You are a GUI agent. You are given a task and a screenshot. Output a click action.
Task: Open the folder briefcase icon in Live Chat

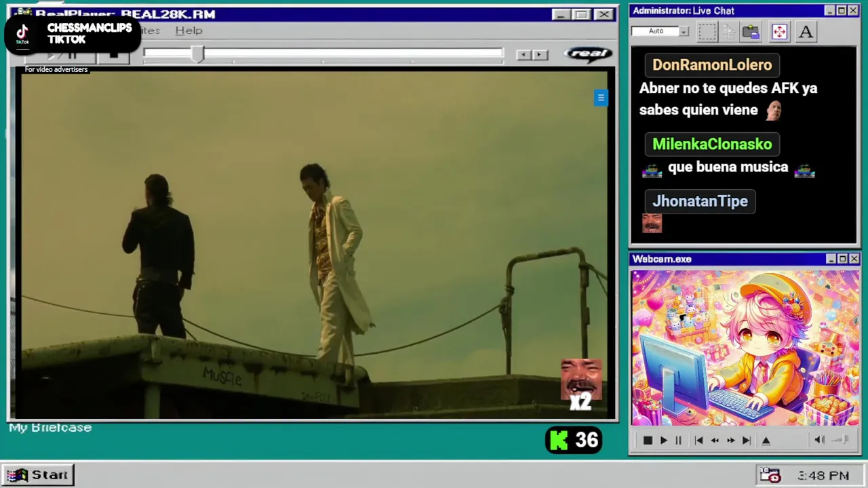751,32
